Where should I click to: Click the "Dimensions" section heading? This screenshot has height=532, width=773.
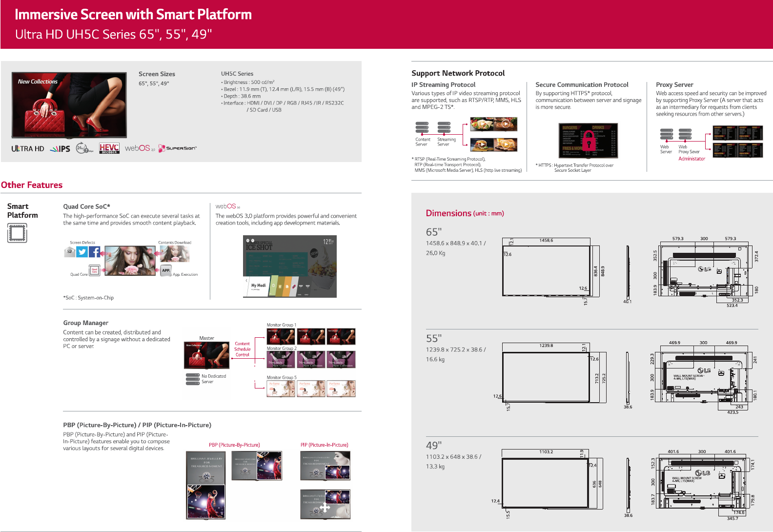448,213
